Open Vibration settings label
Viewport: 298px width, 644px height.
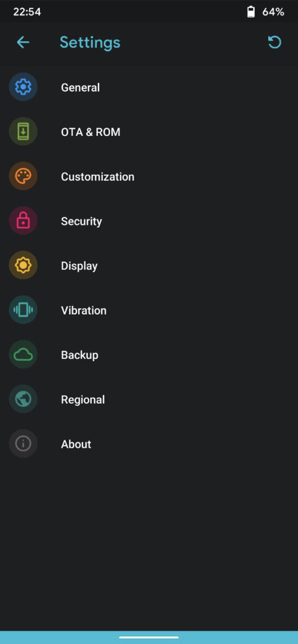[x=84, y=311]
